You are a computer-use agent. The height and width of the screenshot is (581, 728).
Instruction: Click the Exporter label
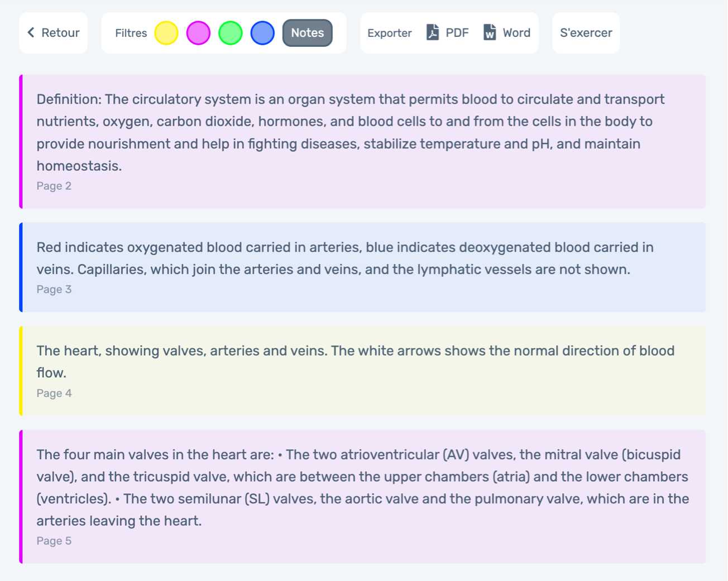coord(389,33)
